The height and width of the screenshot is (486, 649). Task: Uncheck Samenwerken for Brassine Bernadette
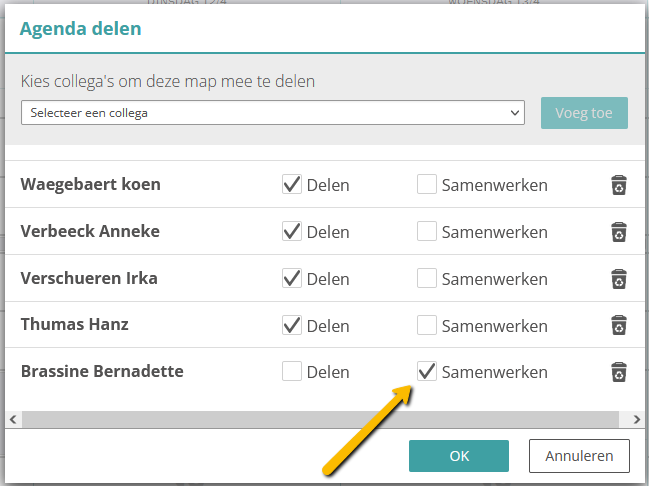coord(427,371)
